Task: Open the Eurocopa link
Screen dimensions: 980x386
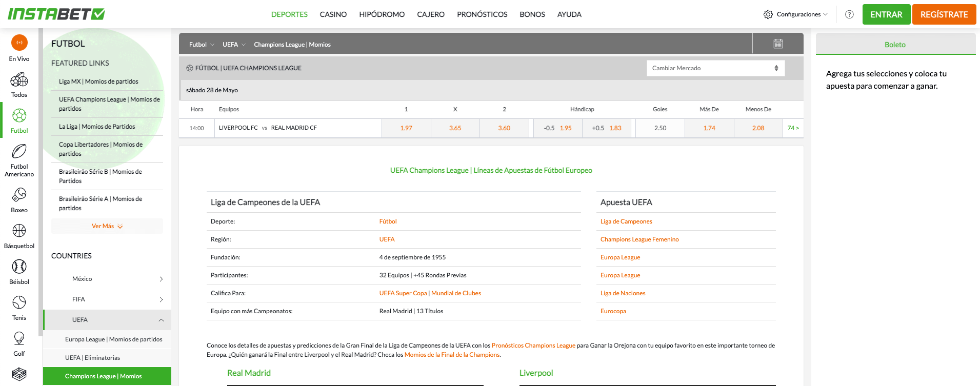Action: click(x=613, y=311)
